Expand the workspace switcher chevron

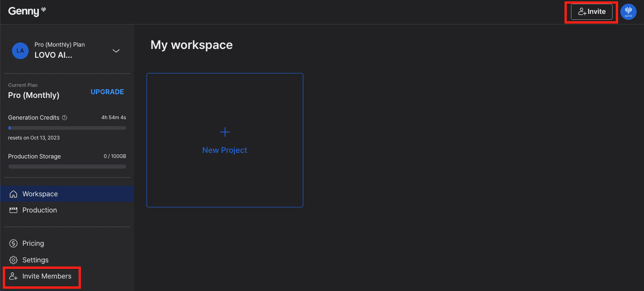116,51
